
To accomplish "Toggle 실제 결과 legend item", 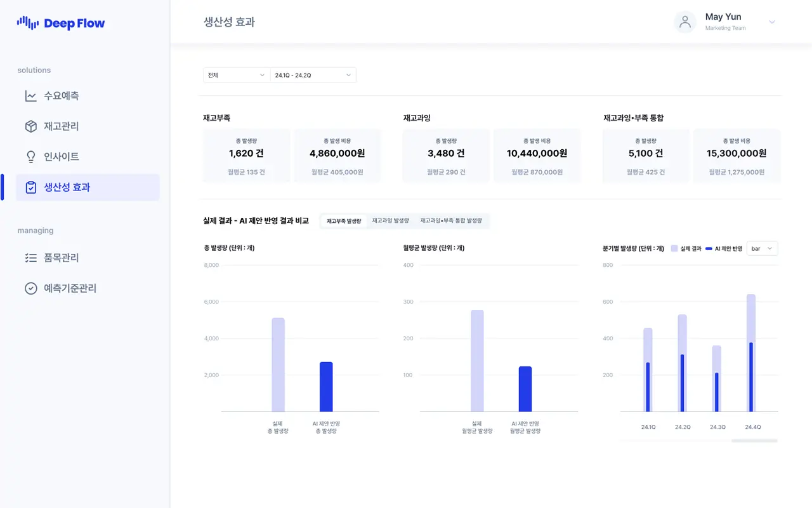I will click(x=686, y=249).
